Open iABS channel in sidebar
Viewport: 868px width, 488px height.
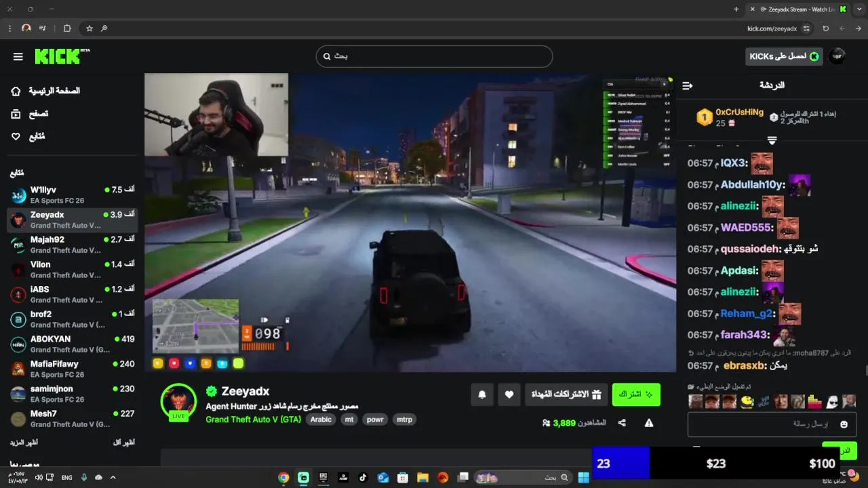(x=72, y=294)
